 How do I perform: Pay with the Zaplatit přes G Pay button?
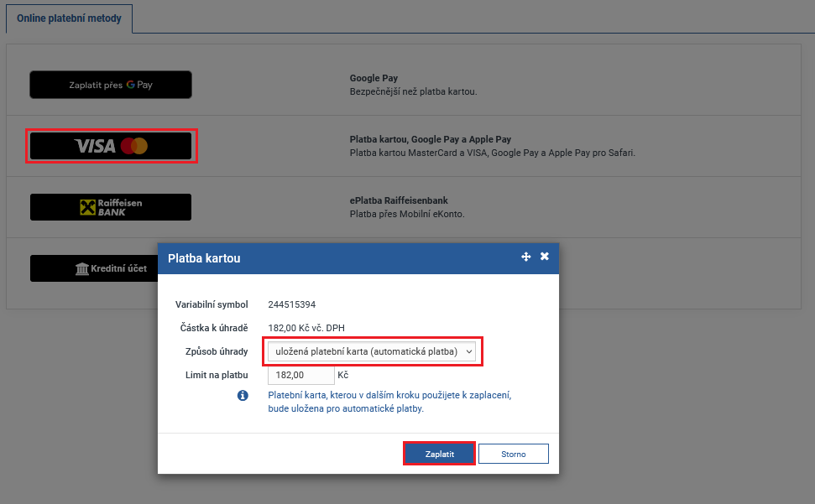111,85
